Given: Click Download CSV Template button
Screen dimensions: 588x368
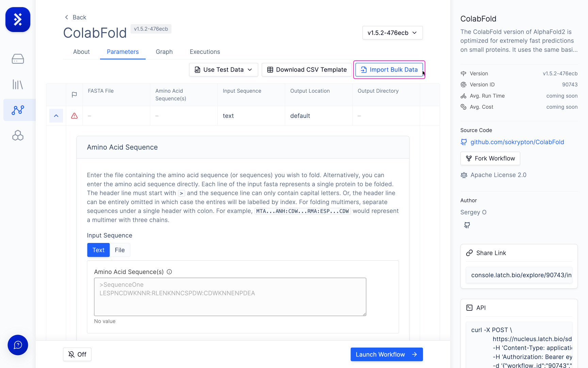Looking at the screenshot, I should 307,70.
